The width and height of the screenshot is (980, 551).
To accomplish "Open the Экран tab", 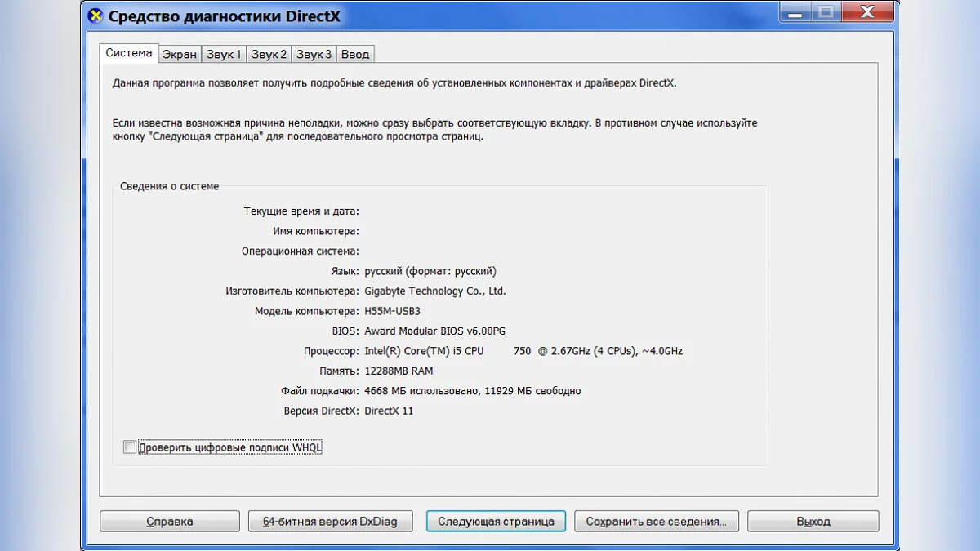I will [x=179, y=55].
